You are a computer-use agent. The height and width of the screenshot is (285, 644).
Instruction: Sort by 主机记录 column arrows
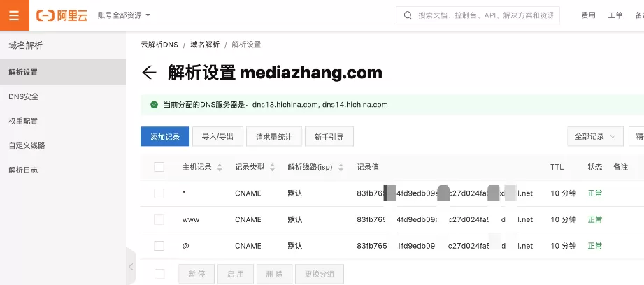tap(220, 168)
